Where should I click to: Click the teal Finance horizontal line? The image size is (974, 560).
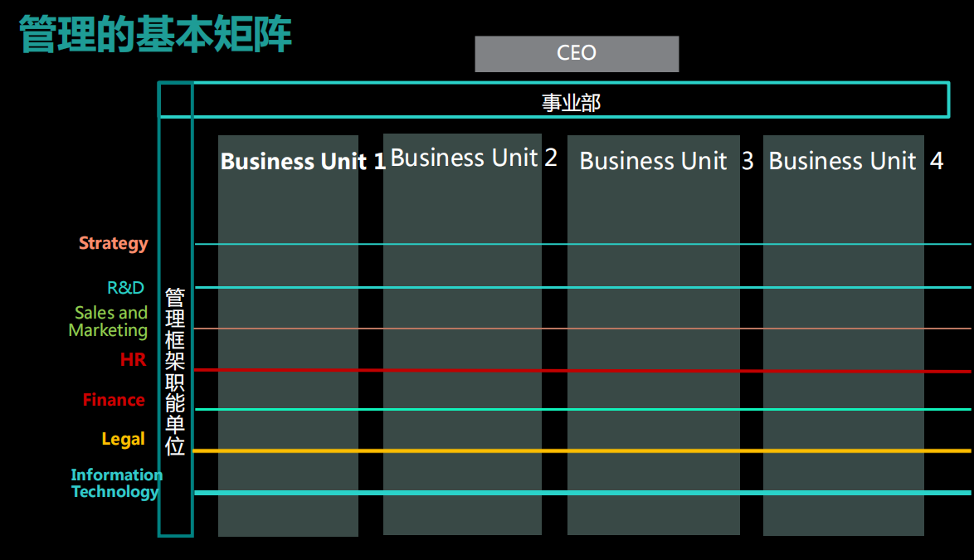pyautogui.click(x=582, y=410)
